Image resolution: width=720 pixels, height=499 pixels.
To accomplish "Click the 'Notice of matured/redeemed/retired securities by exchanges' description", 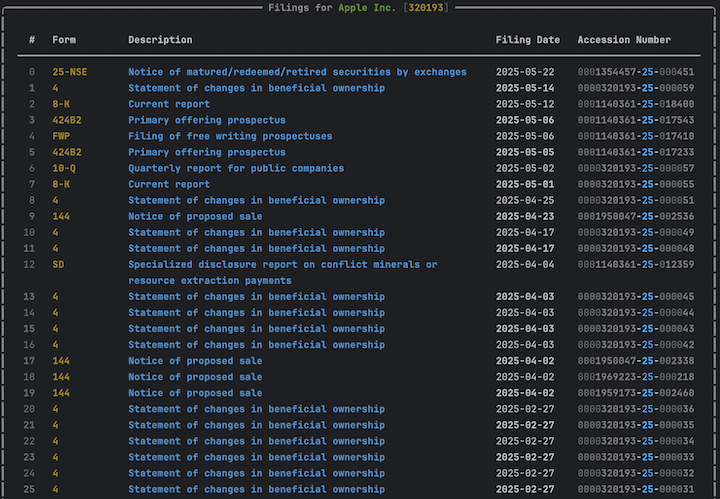I will click(x=297, y=72).
